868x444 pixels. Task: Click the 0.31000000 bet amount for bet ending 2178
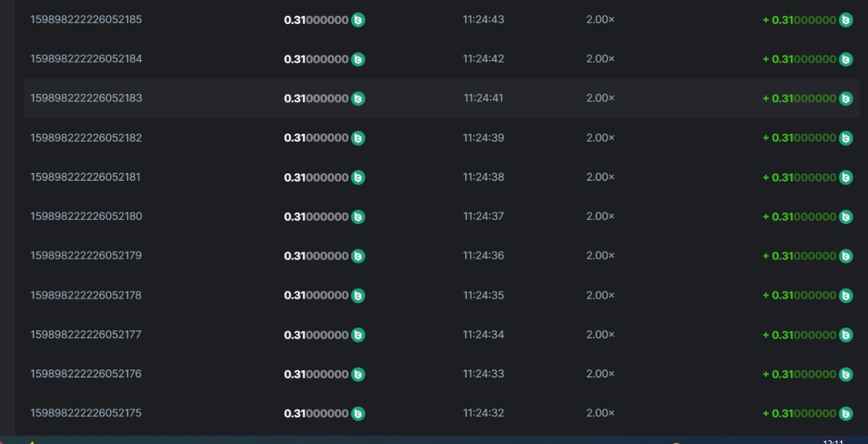pyautogui.click(x=316, y=296)
